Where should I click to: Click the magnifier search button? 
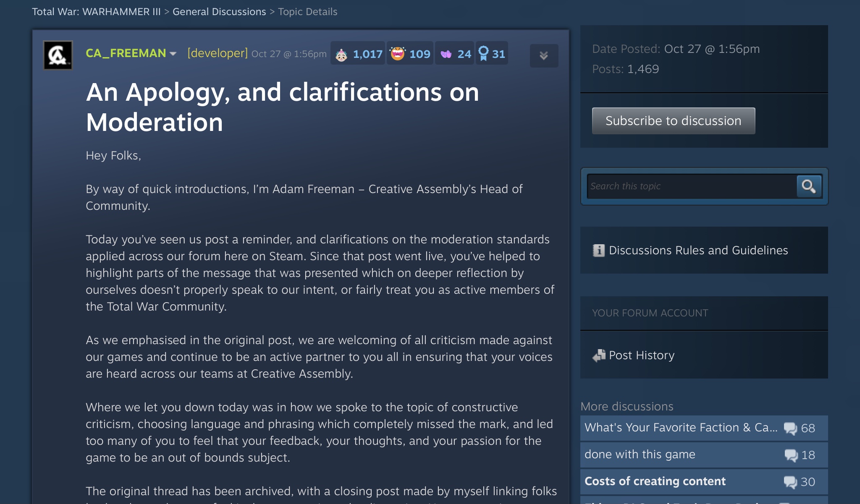coord(809,186)
